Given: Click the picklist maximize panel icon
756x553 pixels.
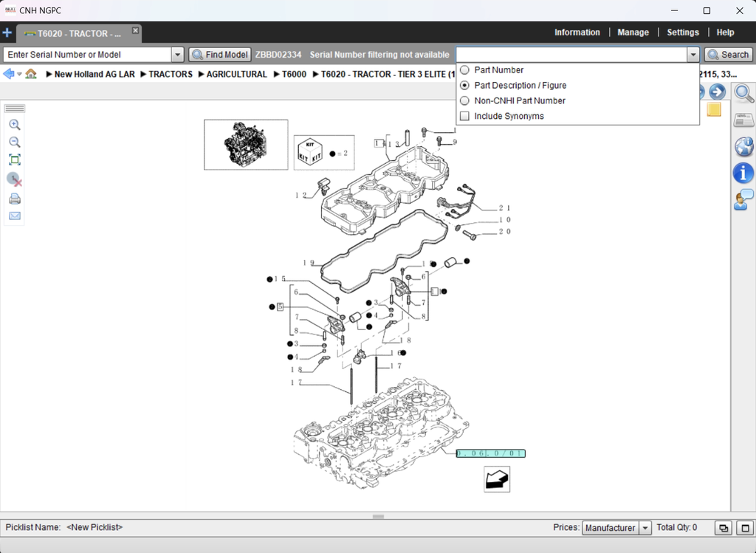Looking at the screenshot, I should [x=745, y=528].
